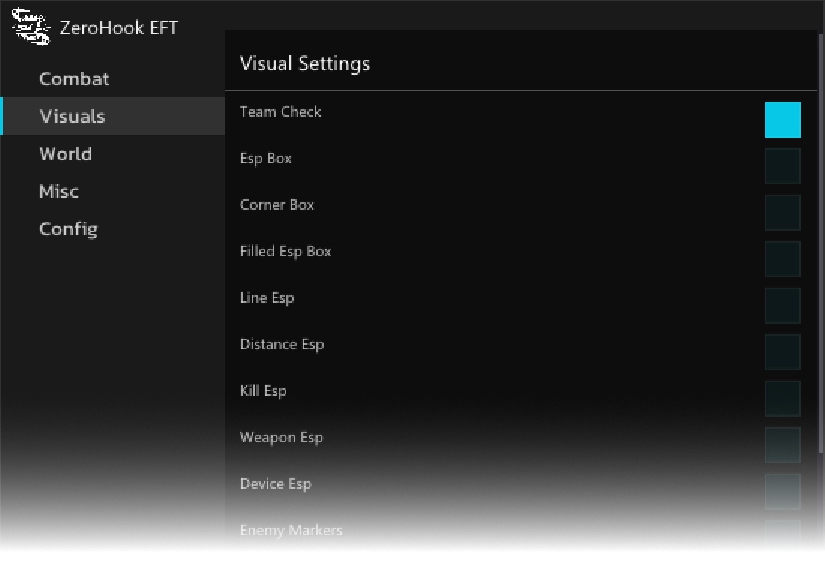
Task: Click the Team Check label
Action: click(x=280, y=112)
